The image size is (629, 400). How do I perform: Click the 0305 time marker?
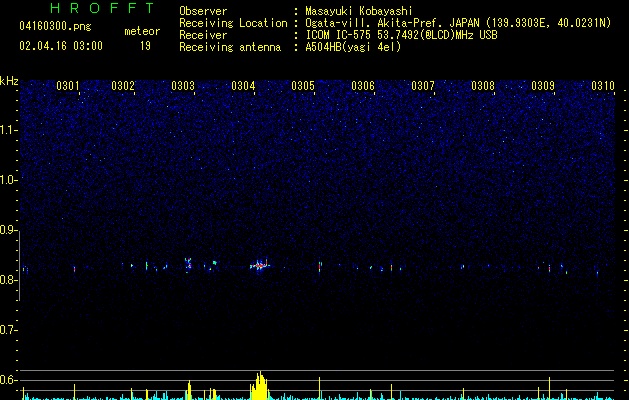[x=303, y=86]
